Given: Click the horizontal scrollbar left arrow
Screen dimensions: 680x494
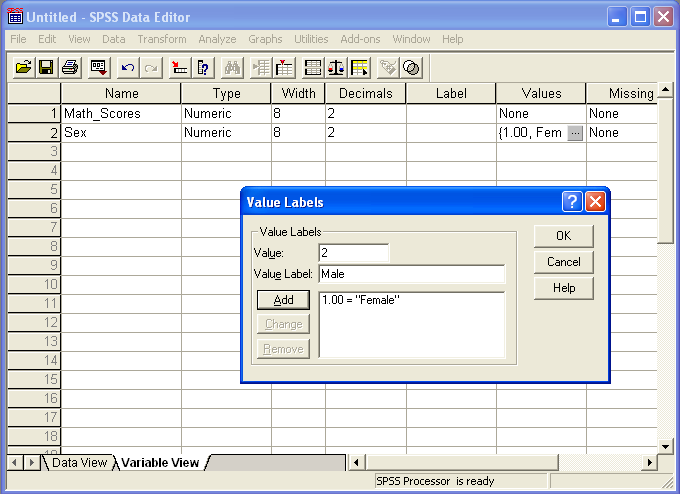Looking at the screenshot, I should pyautogui.click(x=356, y=462).
